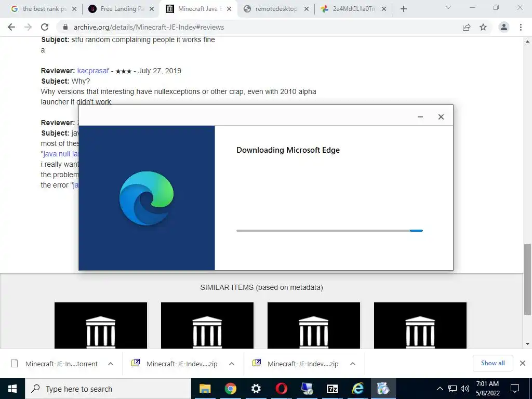Image resolution: width=532 pixels, height=399 pixels.
Task: Minimize the Microsoft Edge download dialog
Action: click(420, 117)
